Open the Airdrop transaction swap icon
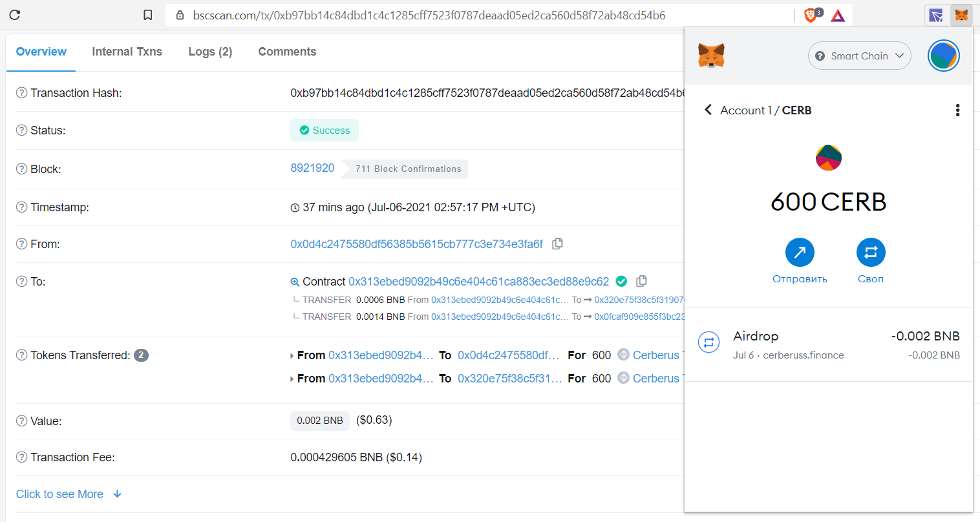This screenshot has height=522, width=980. [x=708, y=343]
